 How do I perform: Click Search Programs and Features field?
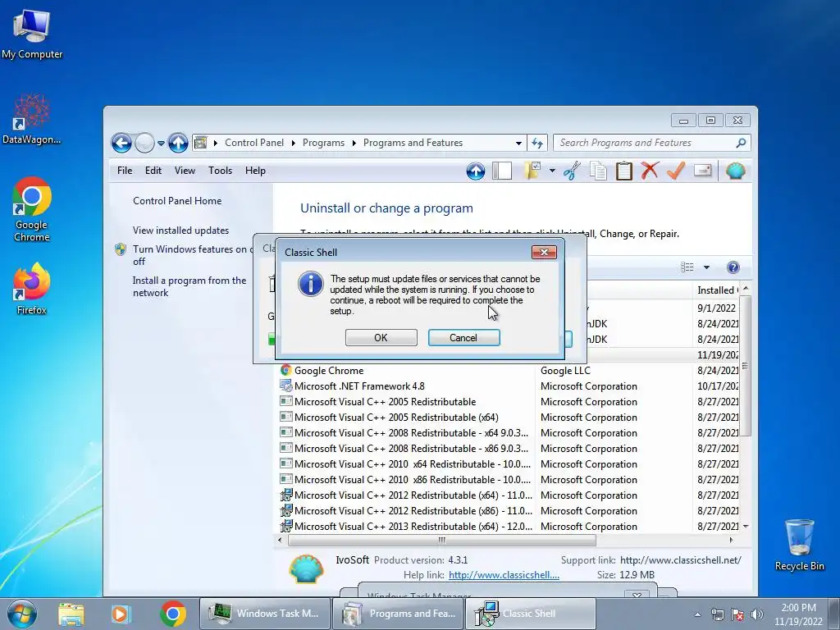click(651, 143)
